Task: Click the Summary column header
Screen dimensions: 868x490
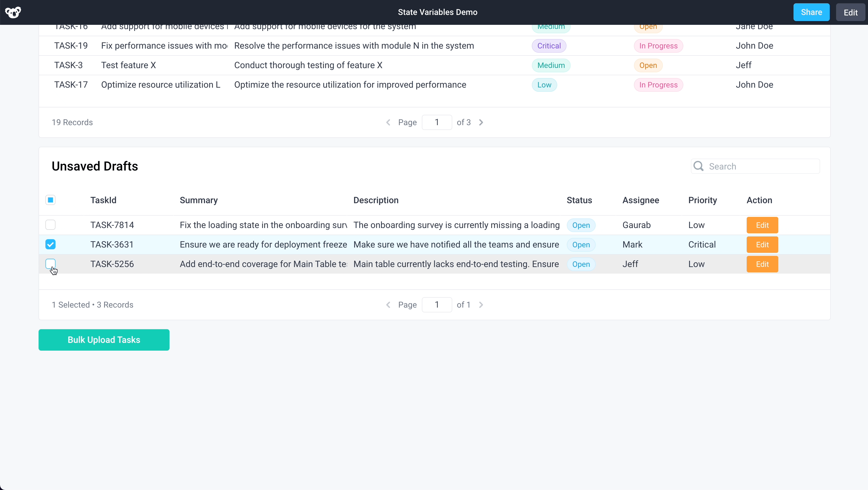Action: (198, 200)
